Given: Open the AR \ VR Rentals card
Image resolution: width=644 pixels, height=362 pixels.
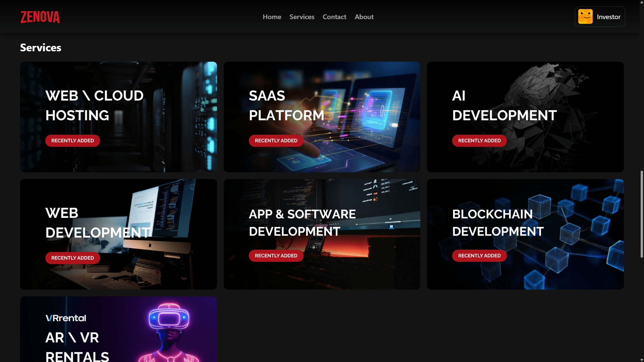Looking at the screenshot, I should pos(118,329).
